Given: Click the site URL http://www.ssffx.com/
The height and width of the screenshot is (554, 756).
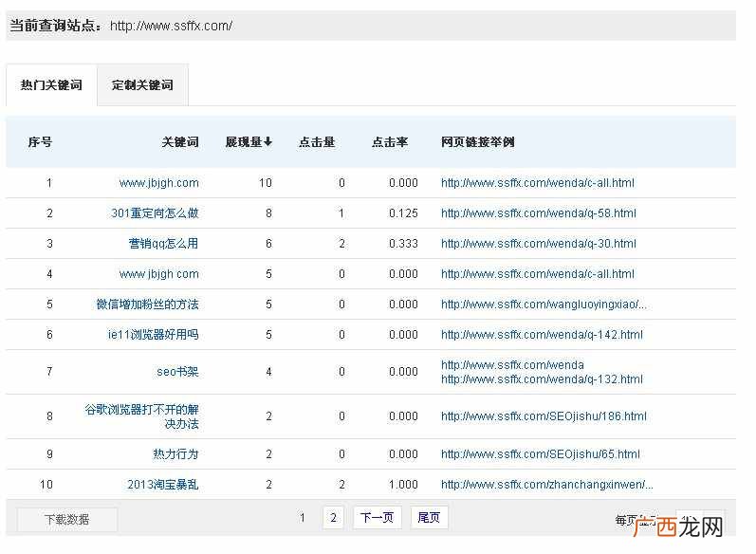Looking at the screenshot, I should tap(171, 26).
